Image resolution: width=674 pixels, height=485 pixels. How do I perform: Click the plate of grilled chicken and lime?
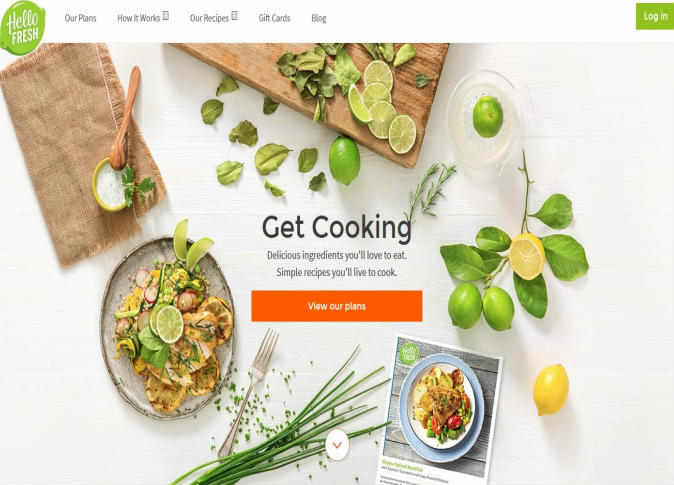pos(168,328)
